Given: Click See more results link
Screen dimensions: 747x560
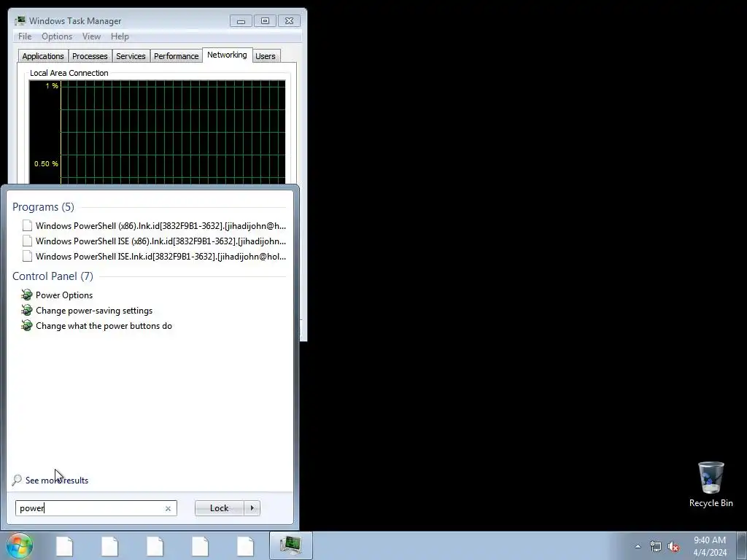Looking at the screenshot, I should (x=57, y=480).
